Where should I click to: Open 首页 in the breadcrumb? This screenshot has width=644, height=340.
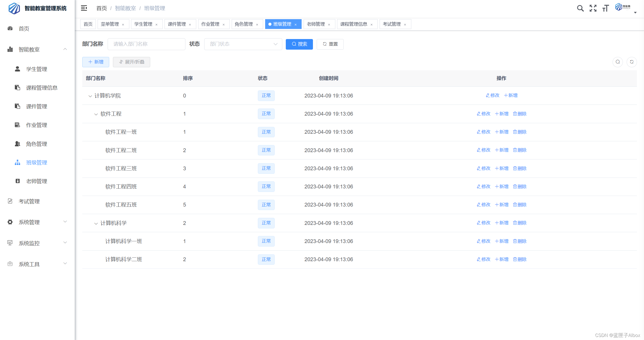[x=102, y=8]
